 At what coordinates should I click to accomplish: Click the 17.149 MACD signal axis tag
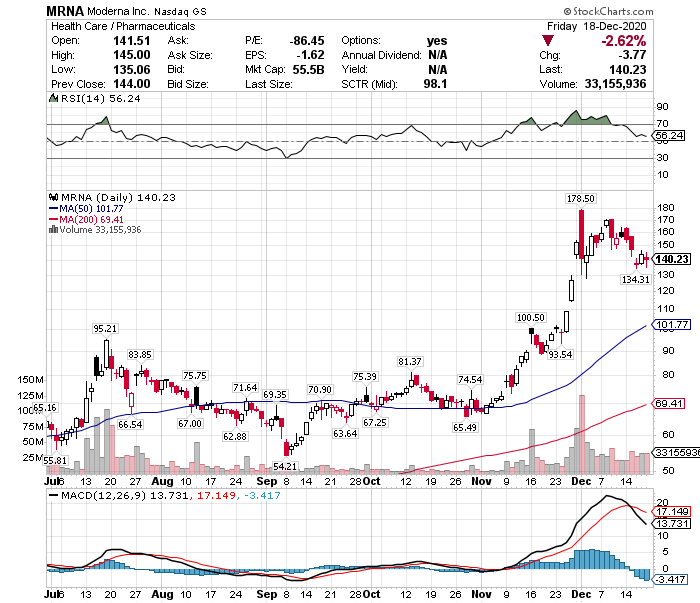tap(671, 511)
